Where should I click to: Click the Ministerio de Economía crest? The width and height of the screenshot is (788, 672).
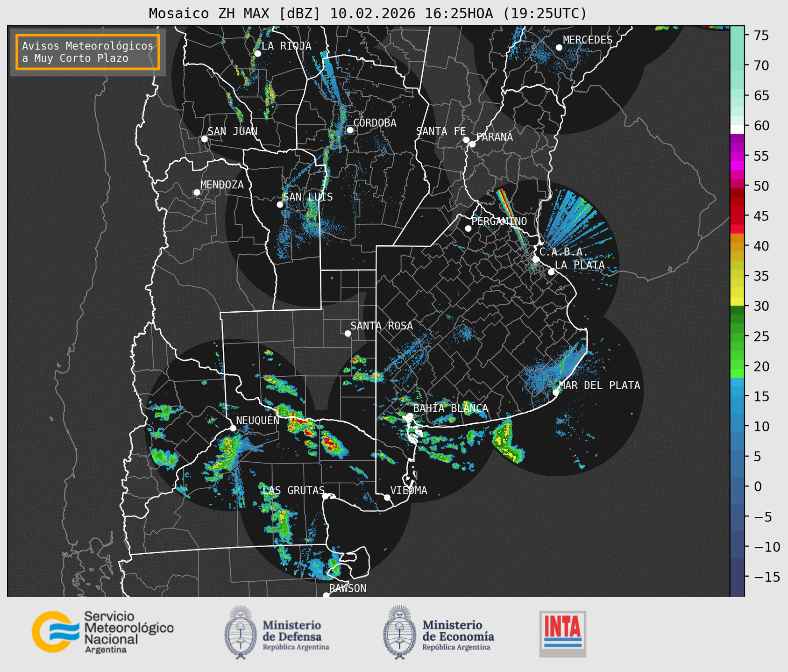point(399,632)
